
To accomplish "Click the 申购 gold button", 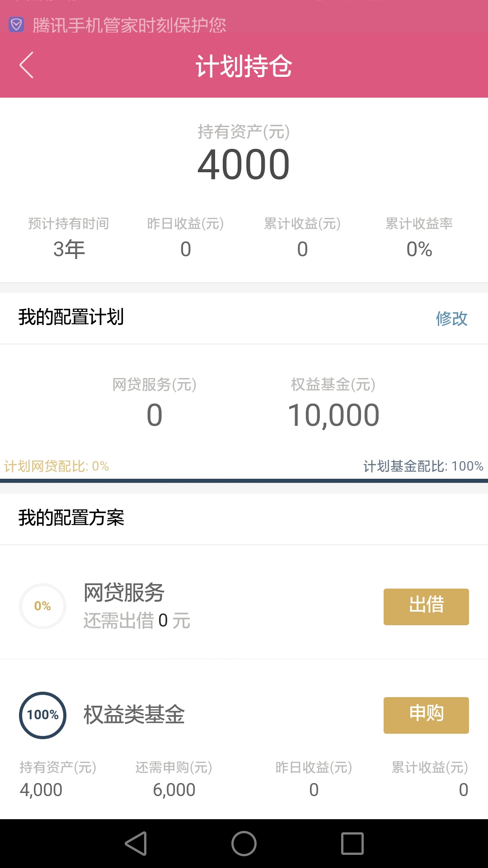I will pyautogui.click(x=426, y=715).
